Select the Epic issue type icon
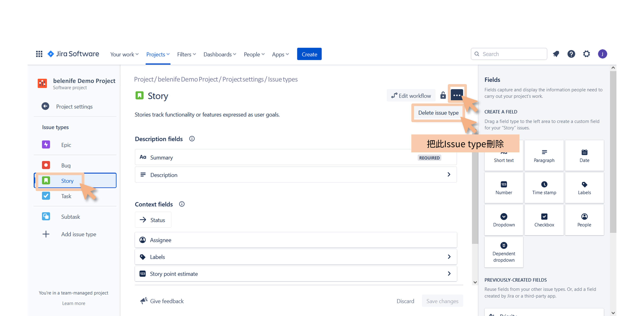 click(x=46, y=145)
